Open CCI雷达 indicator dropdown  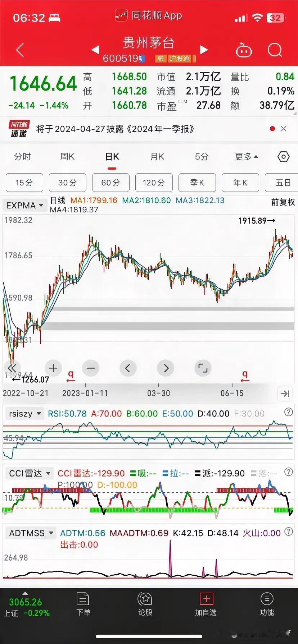(x=30, y=473)
